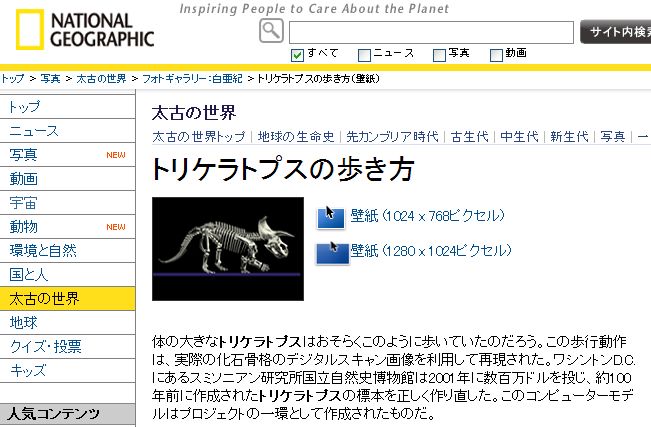Open the 太古の世界トップ sub-navigation link
Image resolution: width=651 pixels, height=427 pixels.
tap(199, 137)
